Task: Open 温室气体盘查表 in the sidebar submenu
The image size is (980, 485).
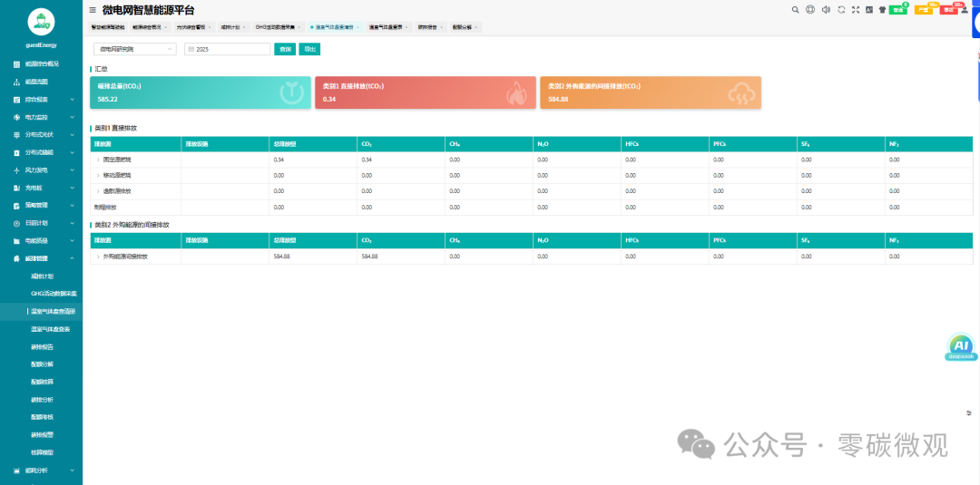Action: pyautogui.click(x=51, y=329)
